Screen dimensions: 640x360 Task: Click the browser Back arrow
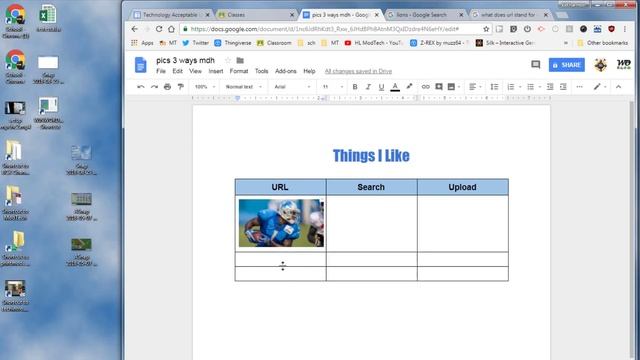135,29
